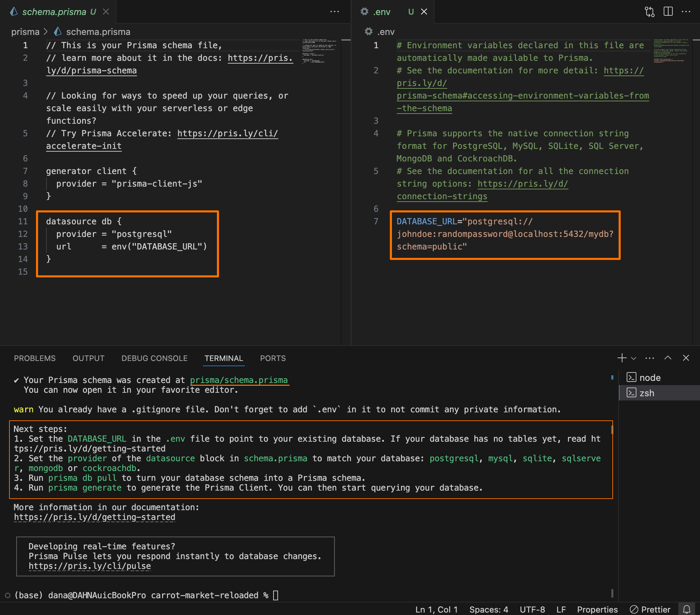The height and width of the screenshot is (615, 700).
Task: Change language mode Properties
Action: pyautogui.click(x=597, y=609)
